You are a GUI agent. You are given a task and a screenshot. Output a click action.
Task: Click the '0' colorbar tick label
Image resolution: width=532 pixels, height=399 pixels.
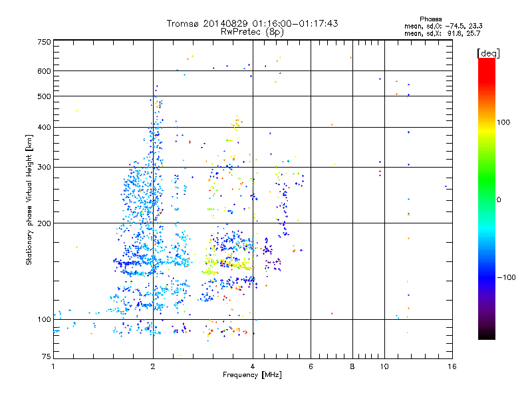499,200
